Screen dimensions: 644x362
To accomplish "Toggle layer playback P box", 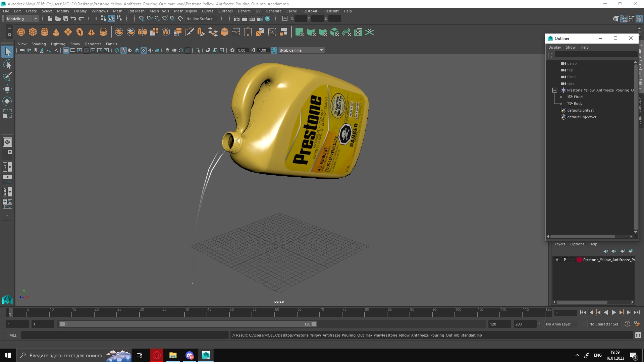I will [x=565, y=260].
